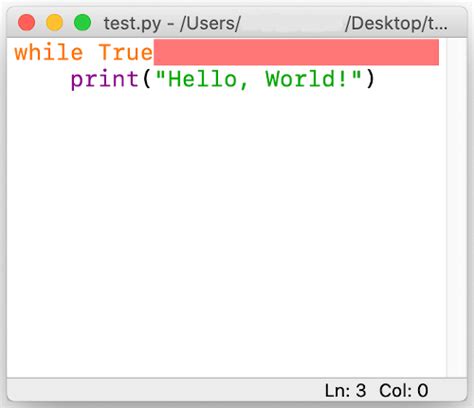
Task: Click the opening parenthesis after print
Action: pyautogui.click(x=147, y=79)
